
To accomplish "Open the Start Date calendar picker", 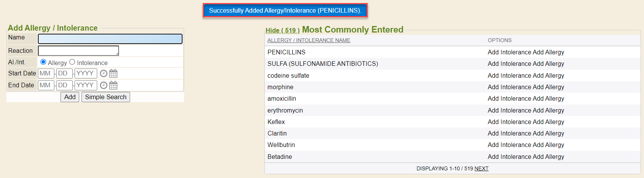I will (113, 73).
